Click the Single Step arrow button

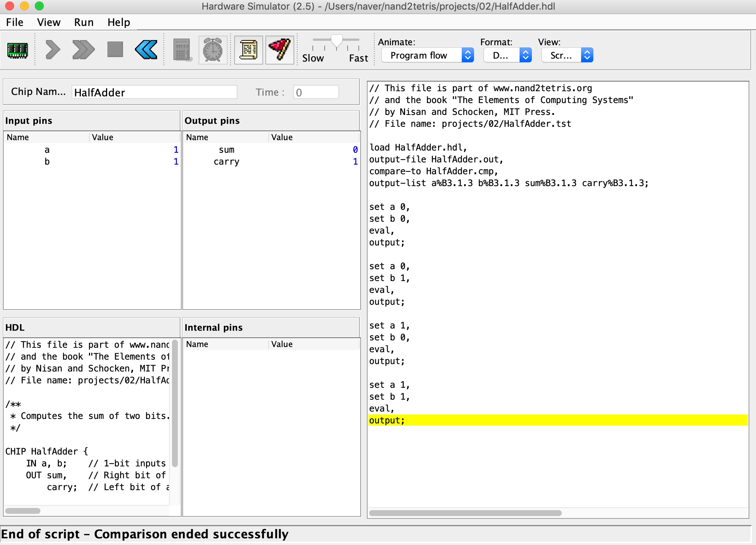[x=53, y=50]
